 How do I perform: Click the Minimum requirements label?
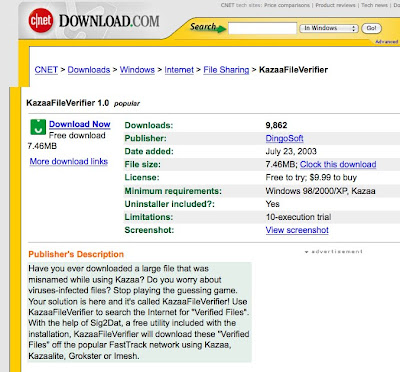point(173,191)
